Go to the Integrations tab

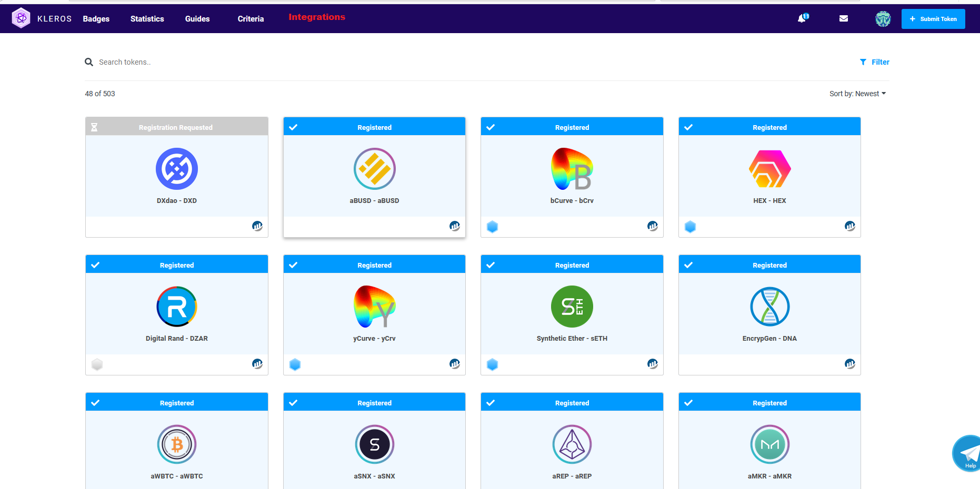point(316,17)
